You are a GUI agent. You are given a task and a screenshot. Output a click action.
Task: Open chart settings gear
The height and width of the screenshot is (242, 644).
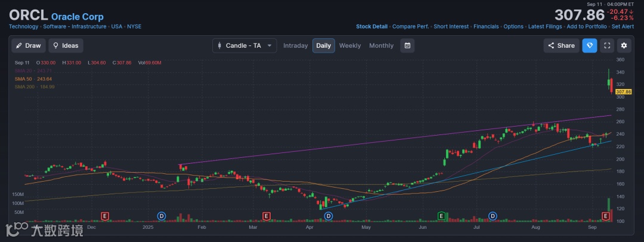pyautogui.click(x=624, y=45)
